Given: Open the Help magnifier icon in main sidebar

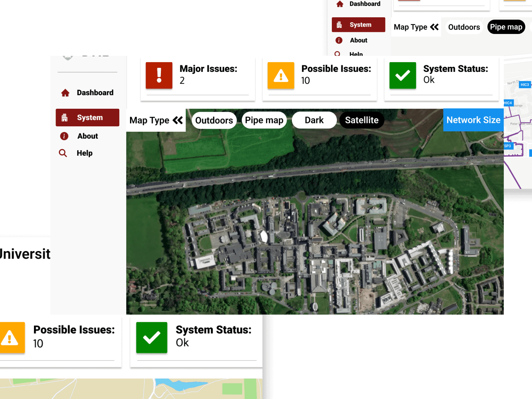Looking at the screenshot, I should [63, 153].
